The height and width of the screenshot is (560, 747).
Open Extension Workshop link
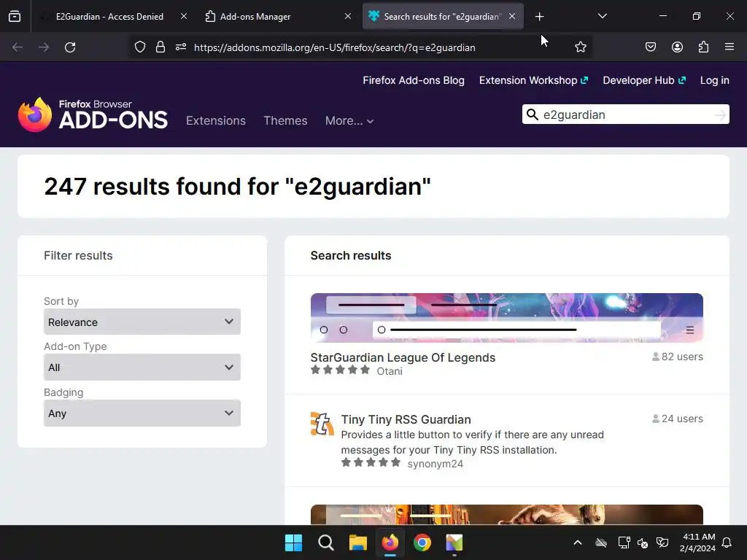tap(533, 80)
